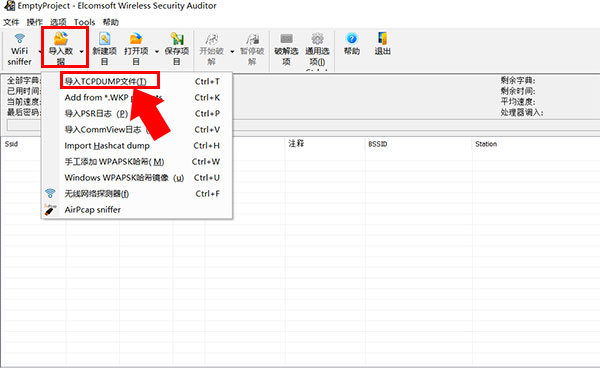Click the Import Data (导入数据) toolbar button
Screen dimensions: 600x368
tap(61, 49)
